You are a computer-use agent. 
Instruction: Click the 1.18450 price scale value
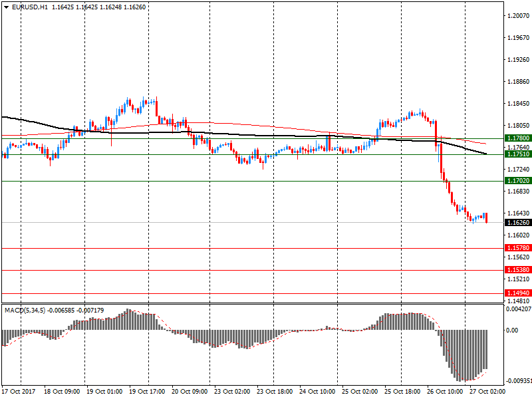tap(519, 104)
